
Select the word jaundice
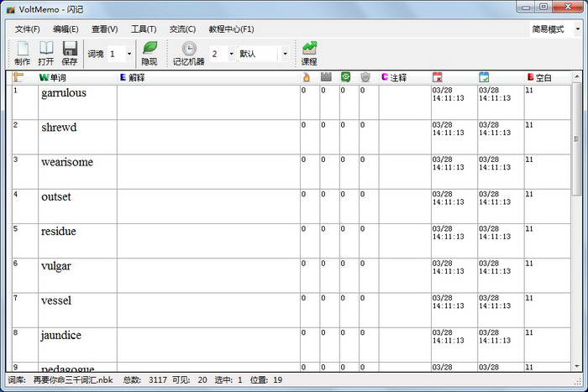pos(61,335)
